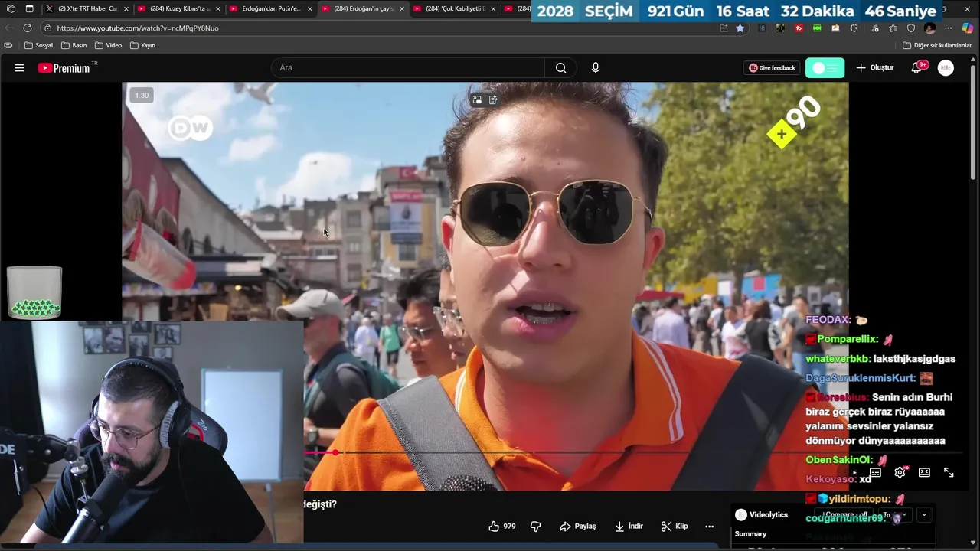This screenshot has width=980, height=551.
Task: Download video with İndir button
Action: pyautogui.click(x=629, y=526)
